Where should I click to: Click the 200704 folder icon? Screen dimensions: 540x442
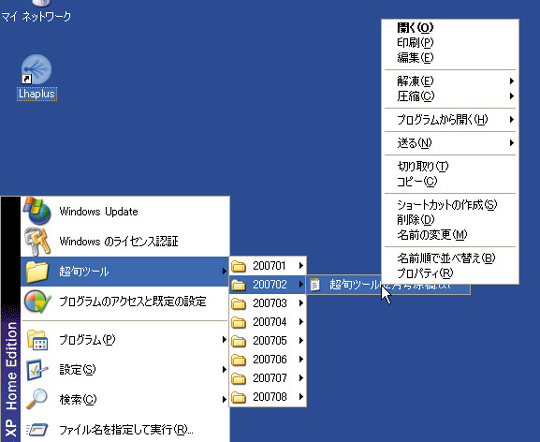[x=238, y=322]
